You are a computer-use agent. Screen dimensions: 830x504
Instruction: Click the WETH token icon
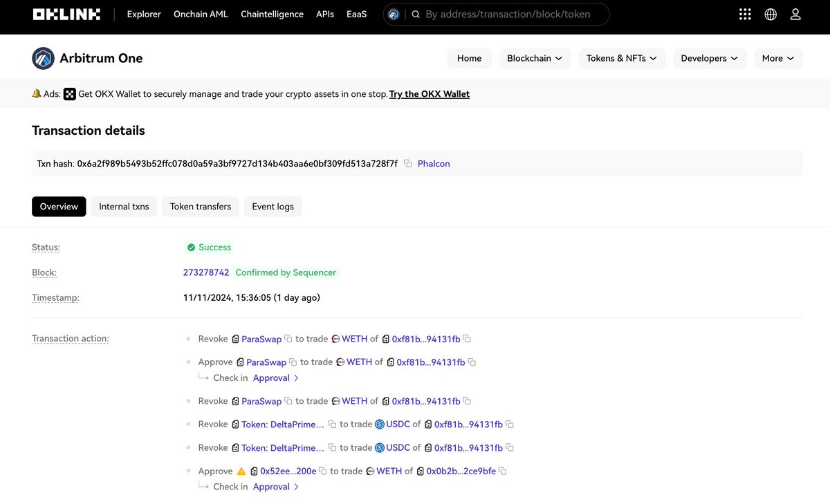click(x=337, y=339)
